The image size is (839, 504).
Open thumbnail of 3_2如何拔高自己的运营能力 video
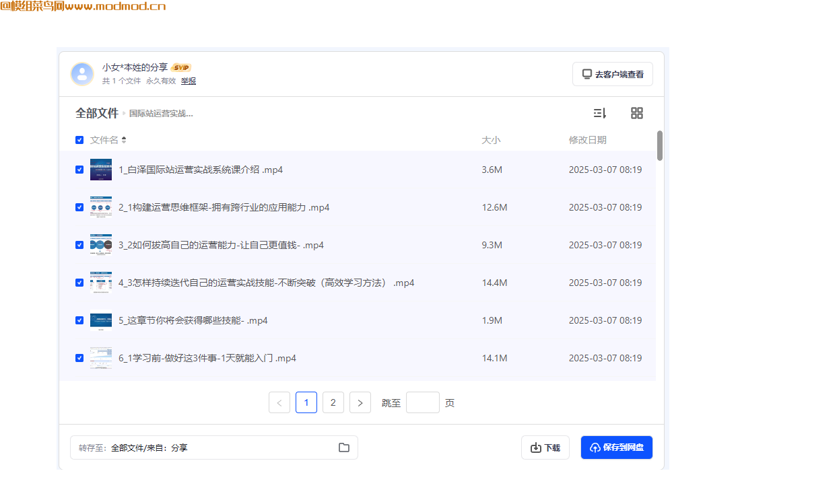point(101,245)
